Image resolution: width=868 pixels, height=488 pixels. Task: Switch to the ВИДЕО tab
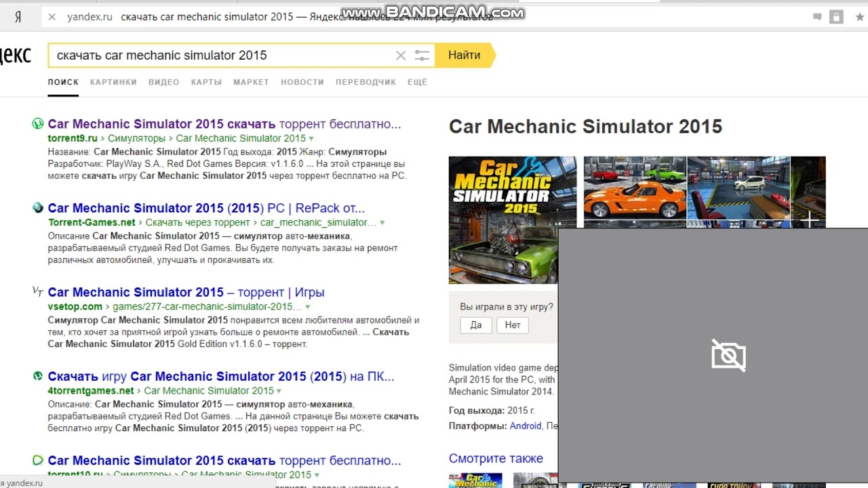tap(163, 82)
